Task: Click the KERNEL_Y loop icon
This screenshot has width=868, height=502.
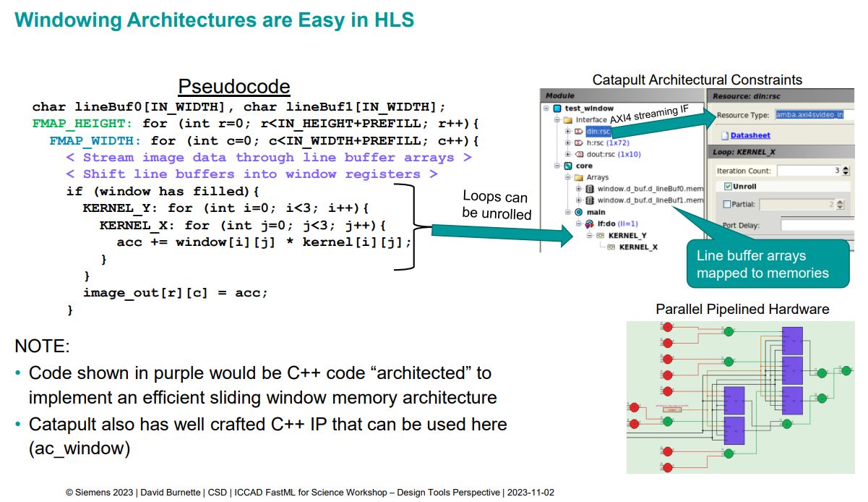Action: 600,236
